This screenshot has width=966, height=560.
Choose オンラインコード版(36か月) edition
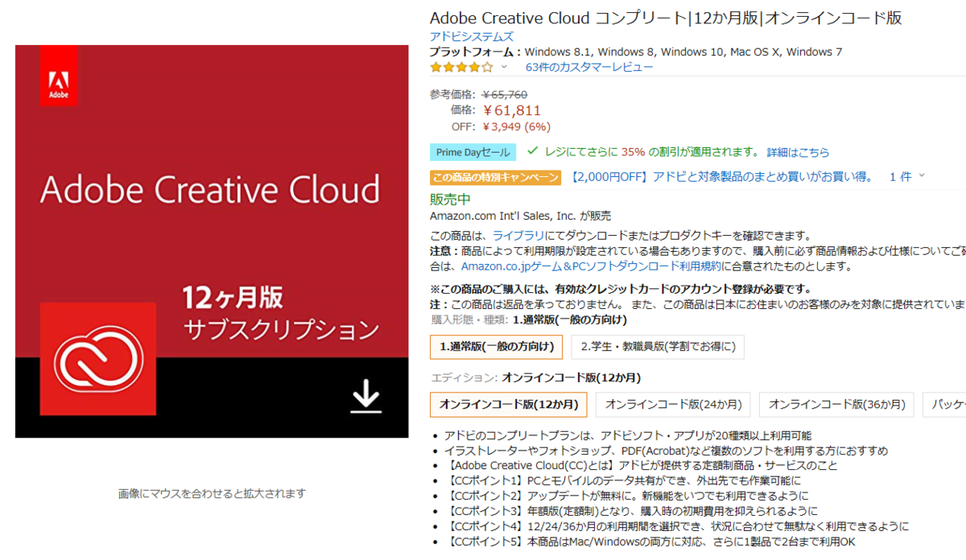click(x=836, y=404)
